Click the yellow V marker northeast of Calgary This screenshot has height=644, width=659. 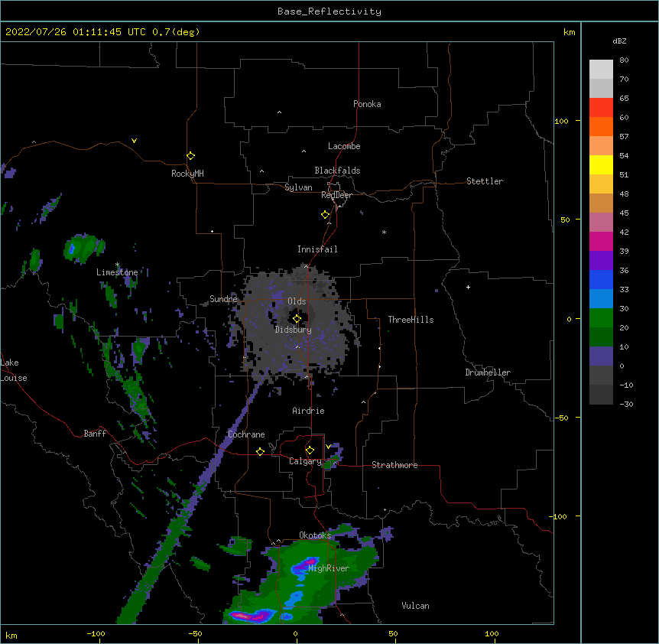click(328, 447)
